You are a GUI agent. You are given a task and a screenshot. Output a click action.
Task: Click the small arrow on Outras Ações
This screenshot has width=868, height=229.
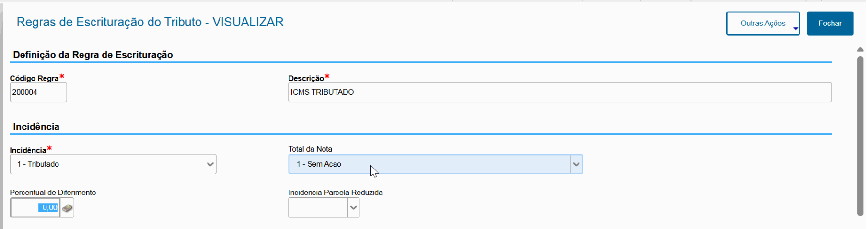(795, 29)
